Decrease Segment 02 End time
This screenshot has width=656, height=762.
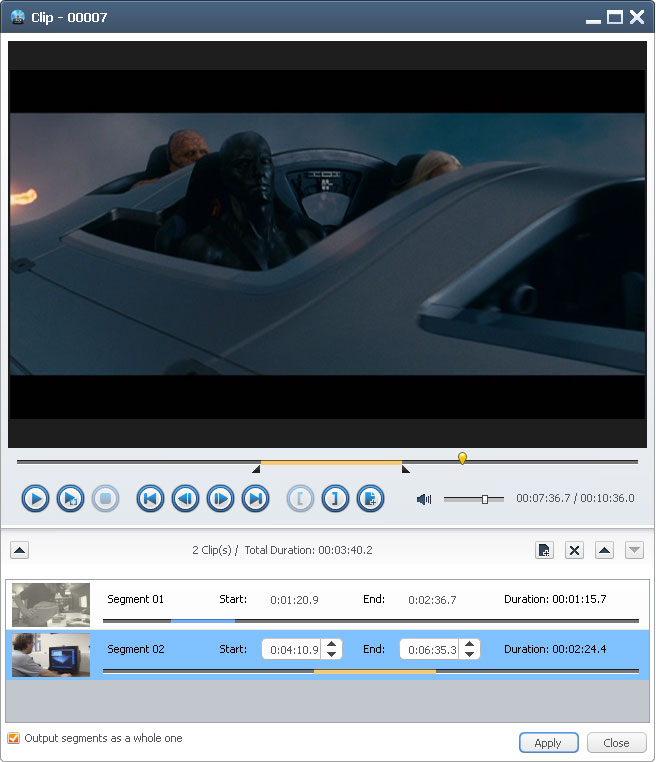tap(469, 654)
